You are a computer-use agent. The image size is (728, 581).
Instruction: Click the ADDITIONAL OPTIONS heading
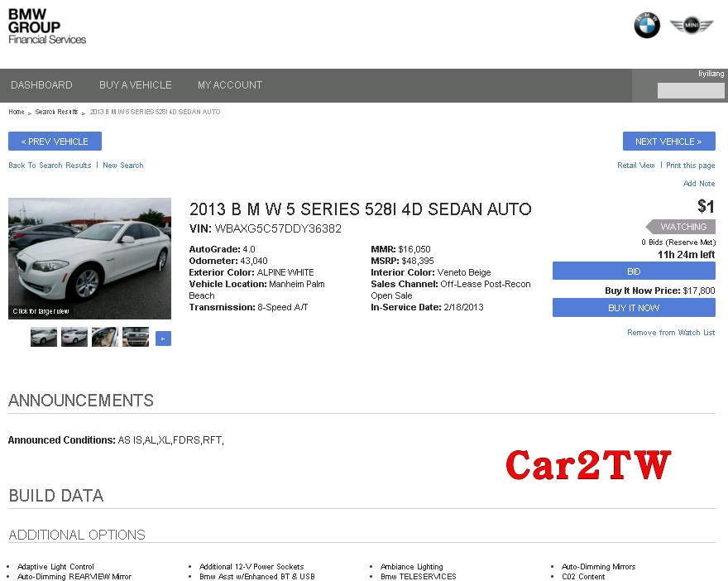pyautogui.click(x=77, y=535)
